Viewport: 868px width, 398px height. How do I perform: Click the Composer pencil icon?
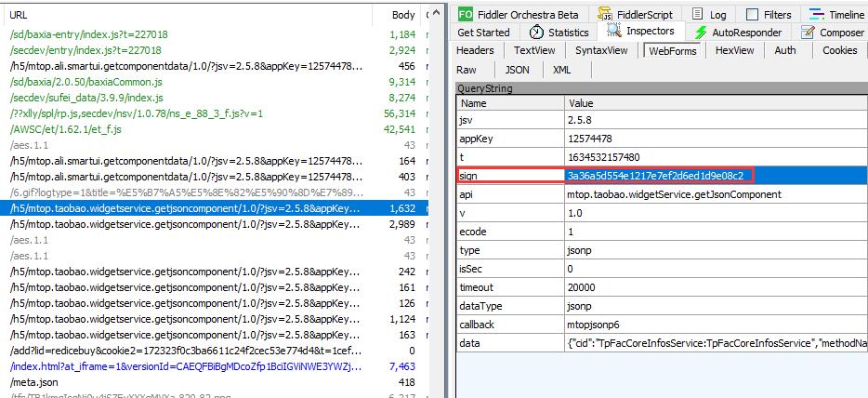809,33
